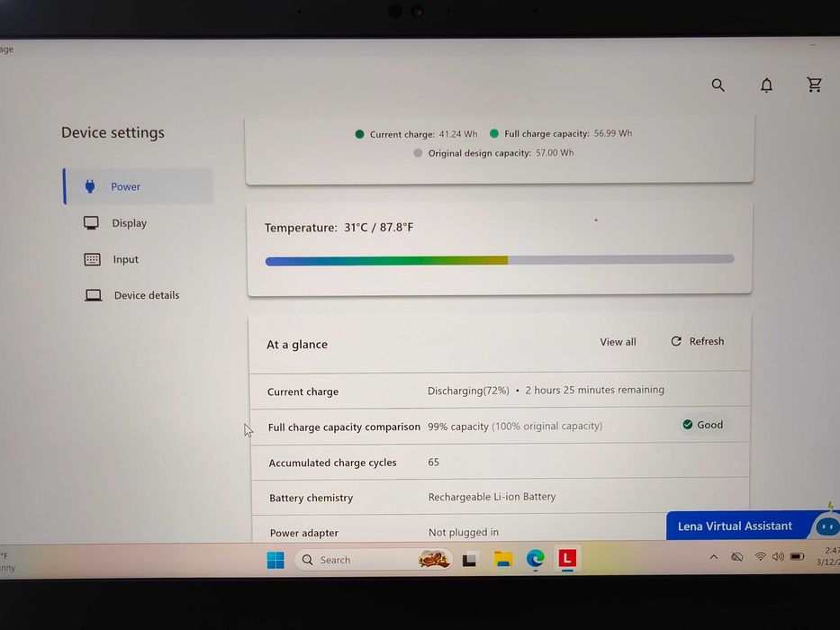Open notifications bell icon

[x=766, y=85]
